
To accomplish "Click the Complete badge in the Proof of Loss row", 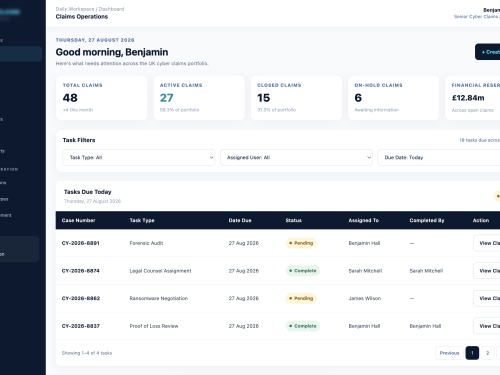I will (303, 326).
